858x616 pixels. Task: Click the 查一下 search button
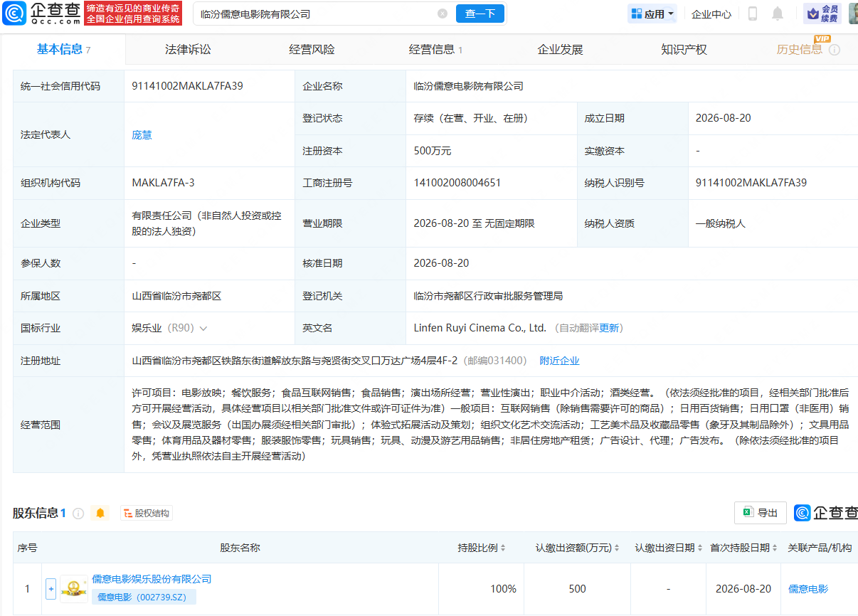point(480,14)
